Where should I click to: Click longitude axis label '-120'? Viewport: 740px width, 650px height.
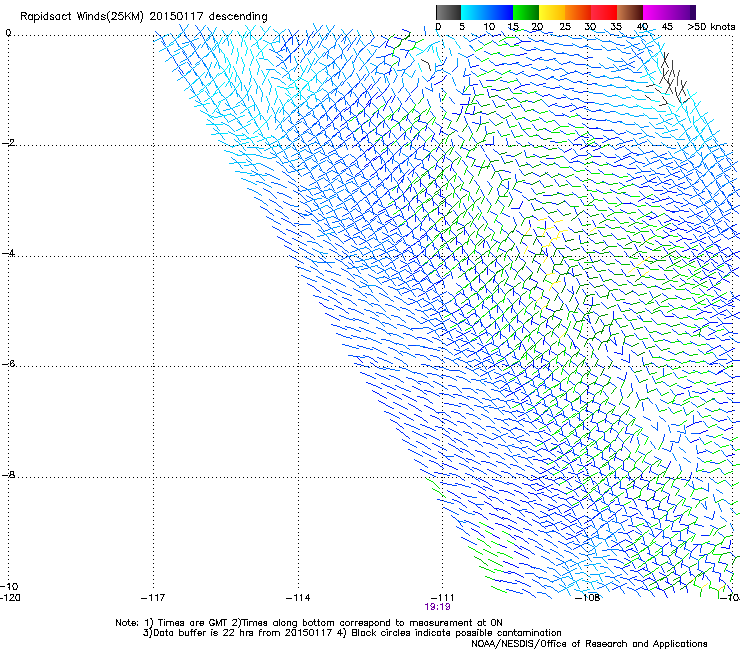[x=11, y=598]
